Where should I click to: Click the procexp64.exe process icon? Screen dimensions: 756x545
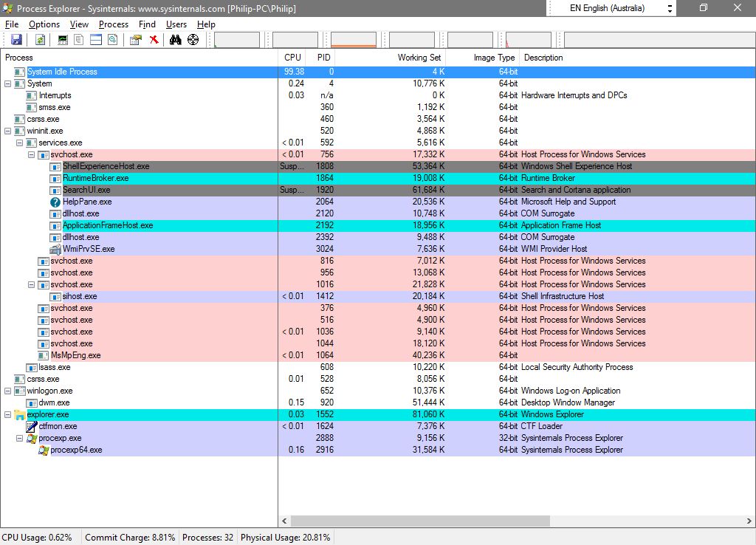pyautogui.click(x=44, y=450)
